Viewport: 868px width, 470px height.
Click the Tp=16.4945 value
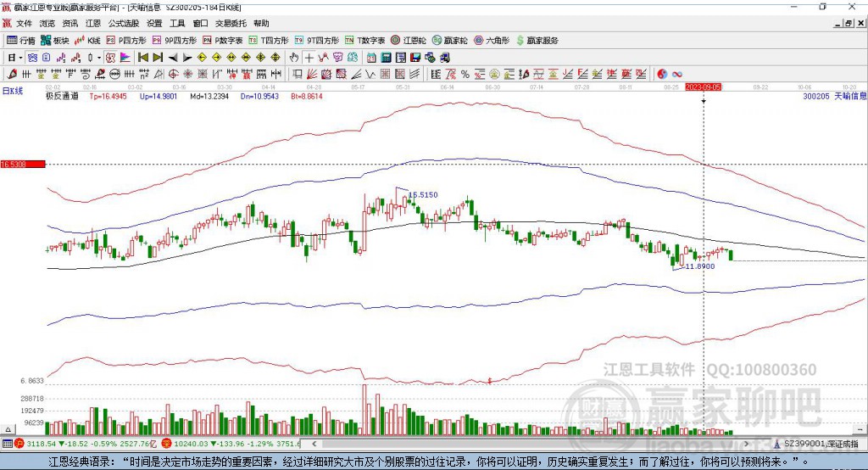[108, 96]
